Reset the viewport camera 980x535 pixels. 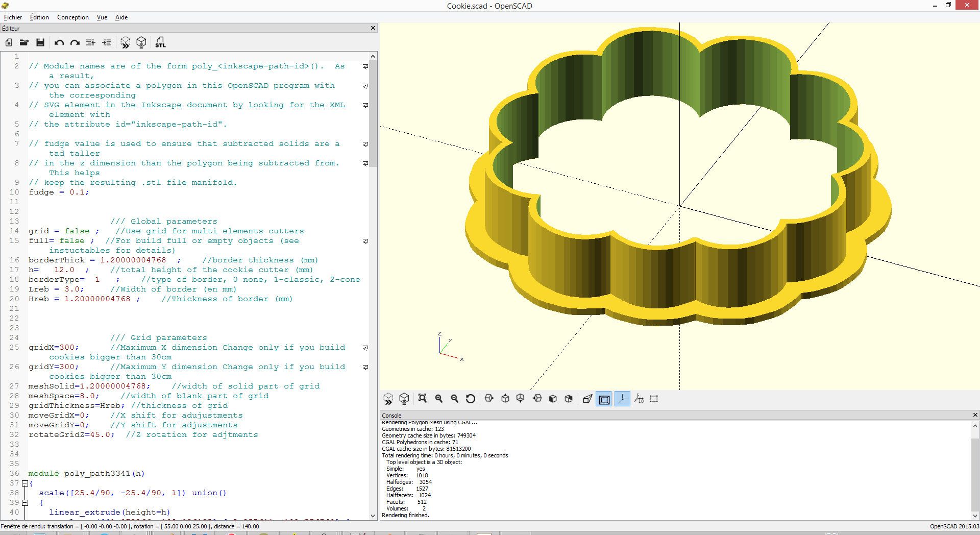coord(471,399)
